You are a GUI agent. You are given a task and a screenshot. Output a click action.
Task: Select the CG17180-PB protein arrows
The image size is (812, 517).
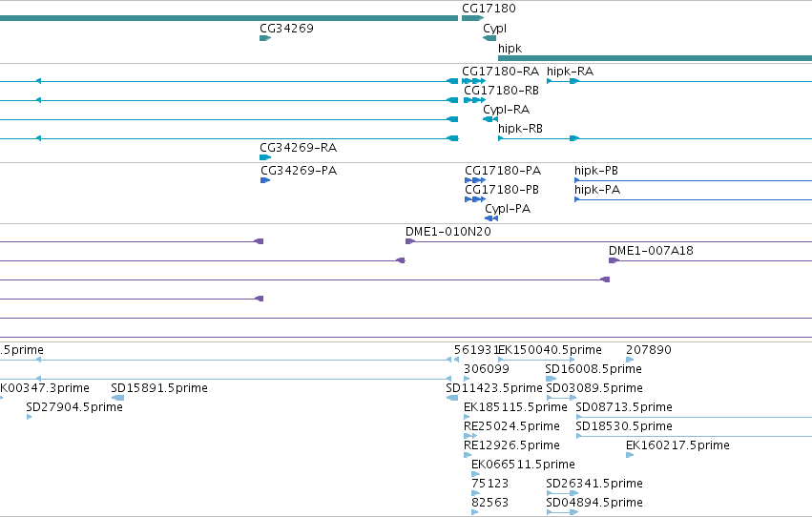coord(475,199)
